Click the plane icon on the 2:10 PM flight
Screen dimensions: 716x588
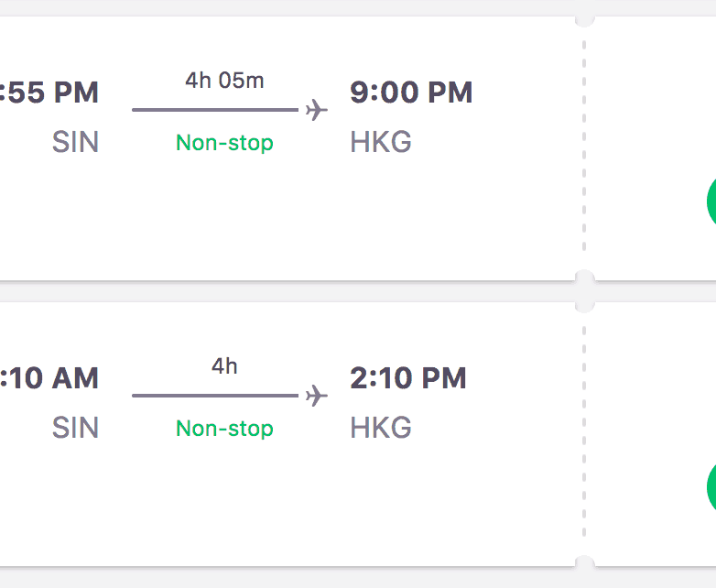(x=317, y=396)
